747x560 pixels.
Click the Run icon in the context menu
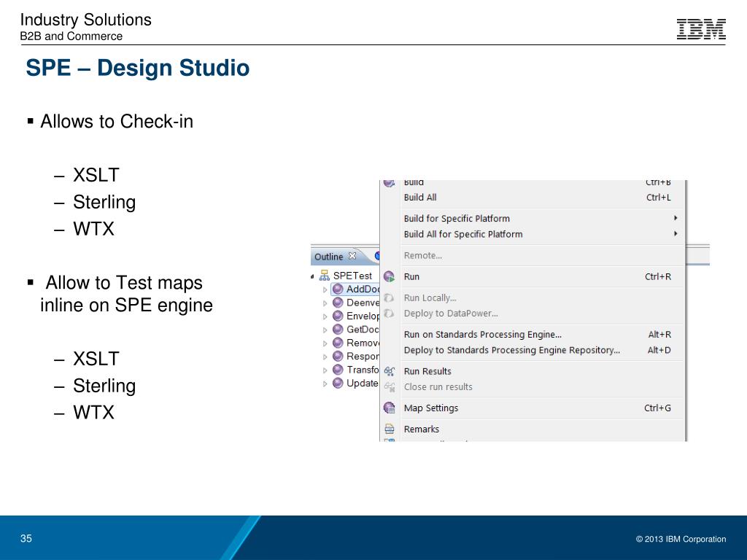(x=390, y=276)
